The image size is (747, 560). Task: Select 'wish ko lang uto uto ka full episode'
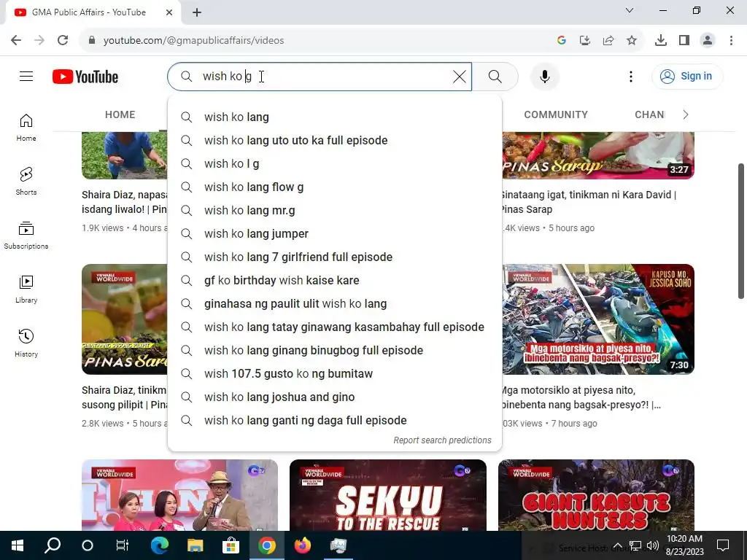click(x=334, y=141)
